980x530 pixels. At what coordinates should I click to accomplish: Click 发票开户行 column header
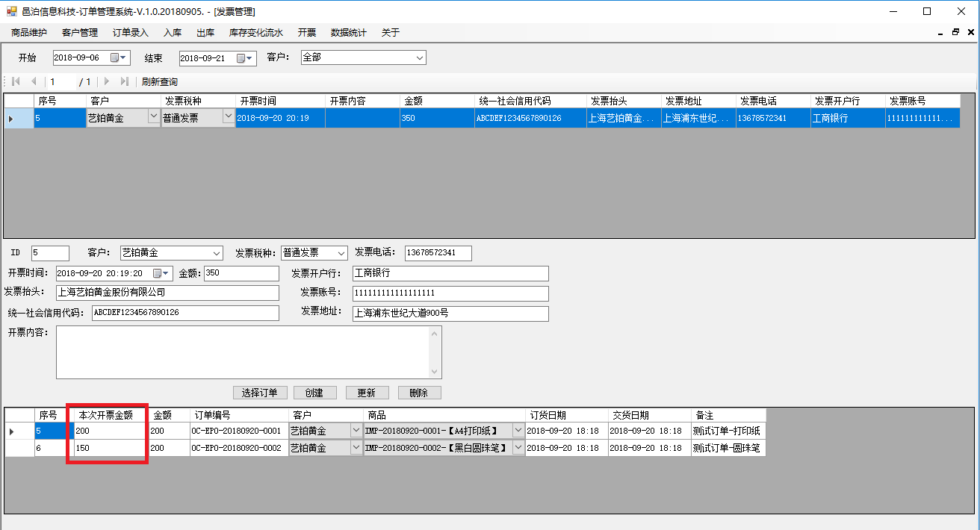pos(848,101)
